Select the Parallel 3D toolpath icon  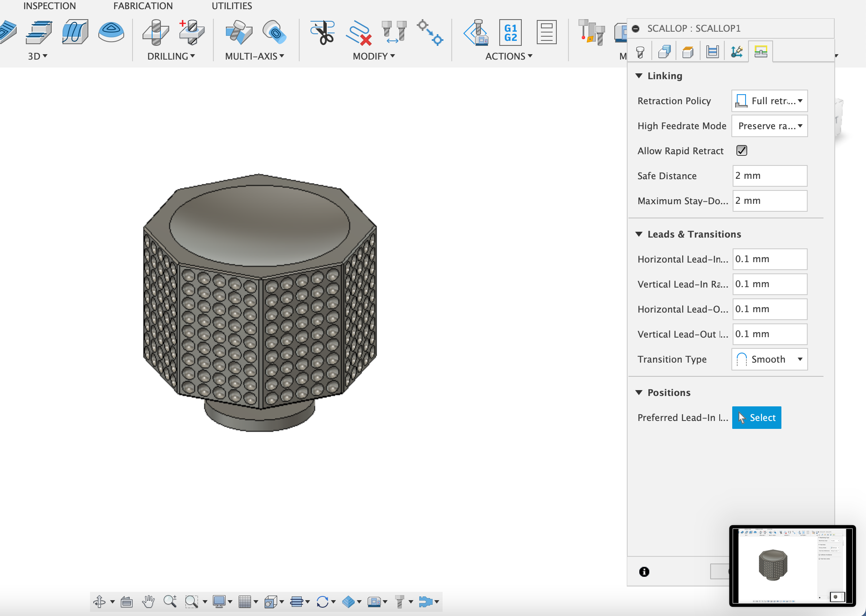(75, 32)
